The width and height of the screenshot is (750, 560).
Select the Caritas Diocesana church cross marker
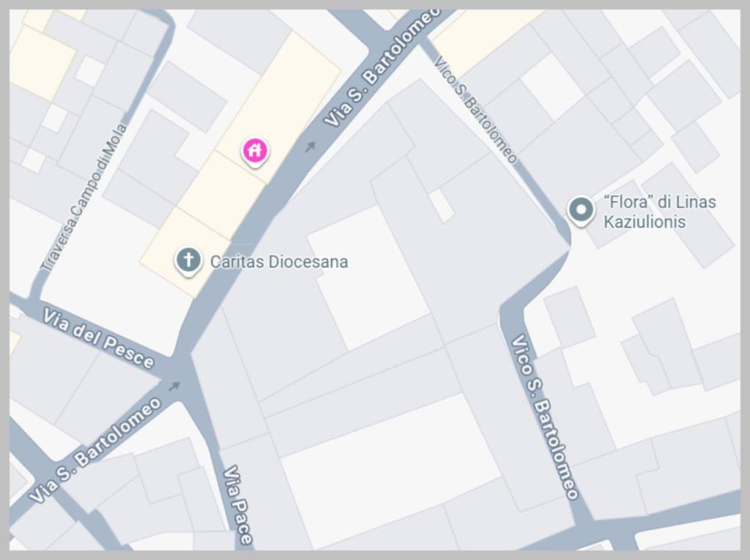pos(188,261)
